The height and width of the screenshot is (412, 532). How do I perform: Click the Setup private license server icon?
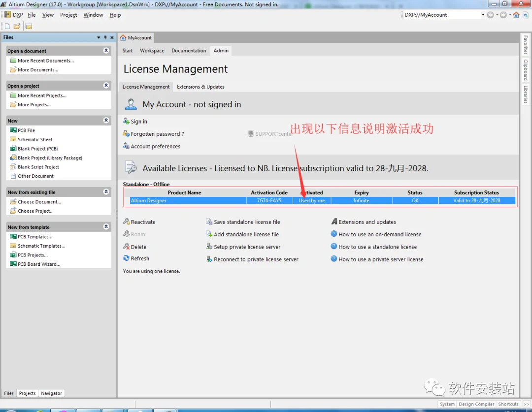pos(209,247)
